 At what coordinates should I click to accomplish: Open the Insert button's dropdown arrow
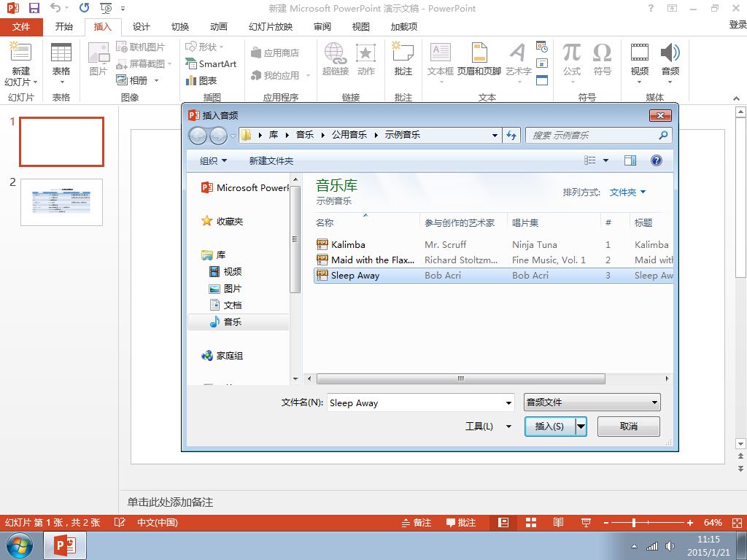(581, 426)
